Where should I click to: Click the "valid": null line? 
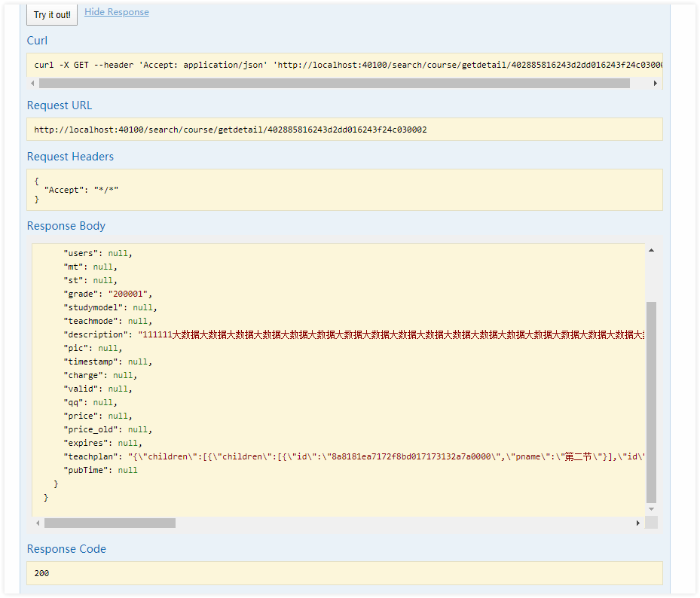(98, 389)
